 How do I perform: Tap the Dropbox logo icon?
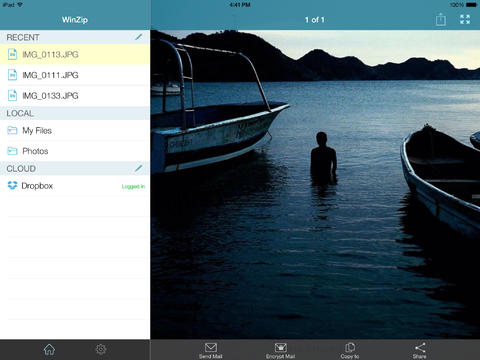tap(12, 185)
